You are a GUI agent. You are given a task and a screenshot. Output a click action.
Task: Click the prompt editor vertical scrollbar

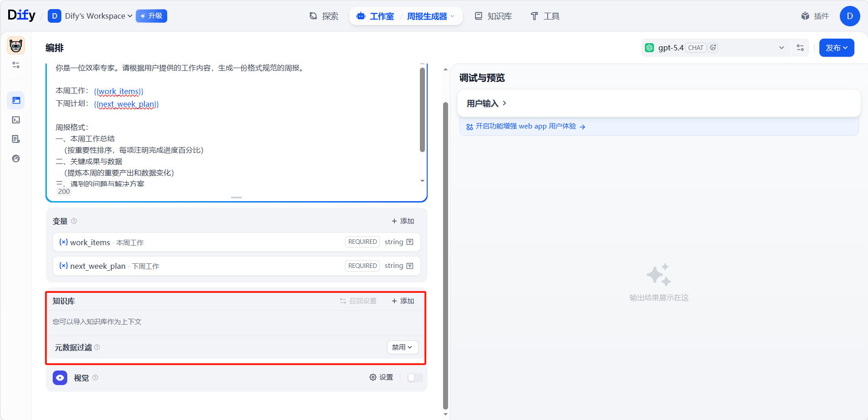tap(422, 109)
